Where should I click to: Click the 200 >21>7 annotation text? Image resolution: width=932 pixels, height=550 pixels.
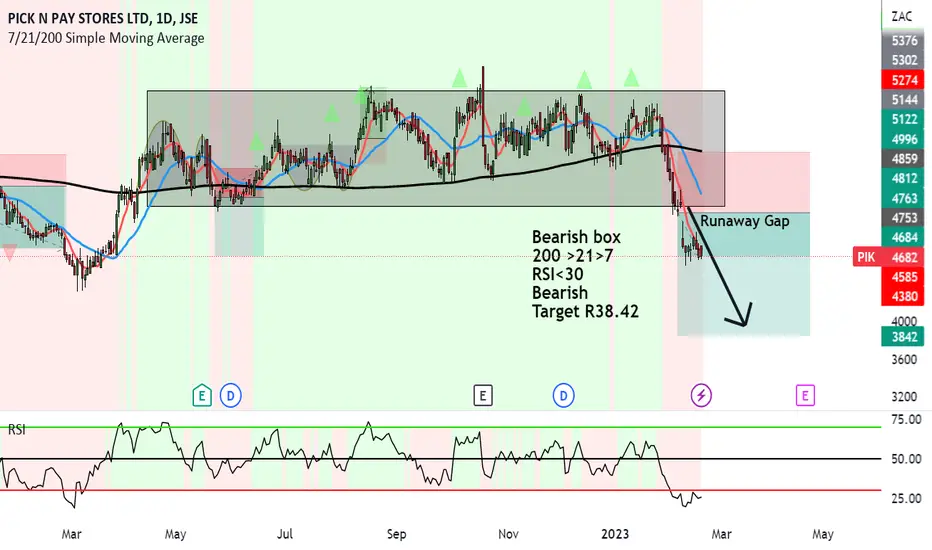pyautogui.click(x=572, y=256)
